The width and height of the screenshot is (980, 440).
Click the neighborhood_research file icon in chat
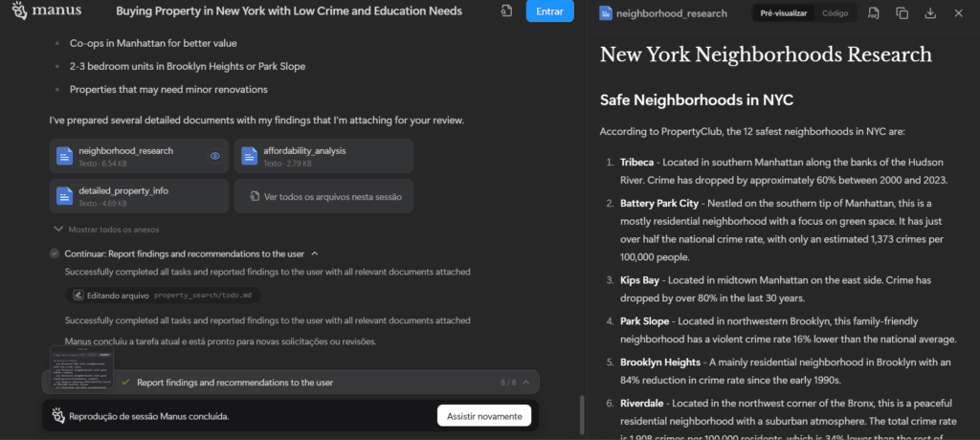coord(64,156)
